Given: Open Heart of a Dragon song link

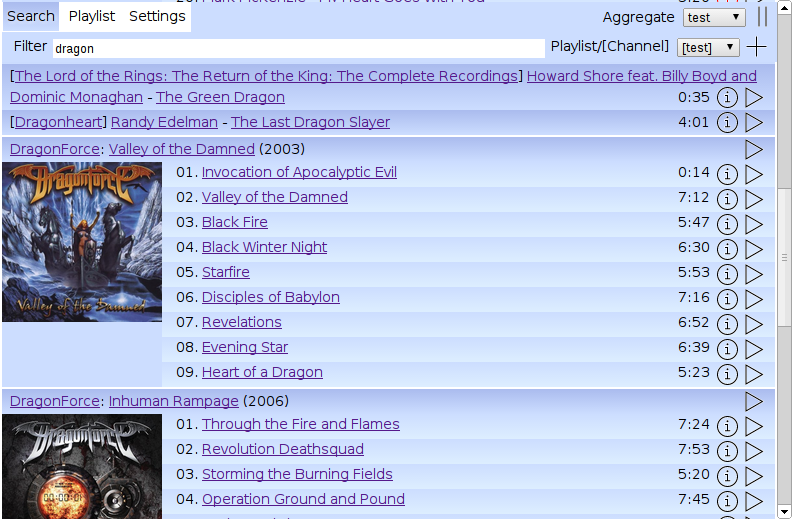Looking at the screenshot, I should tap(262, 372).
